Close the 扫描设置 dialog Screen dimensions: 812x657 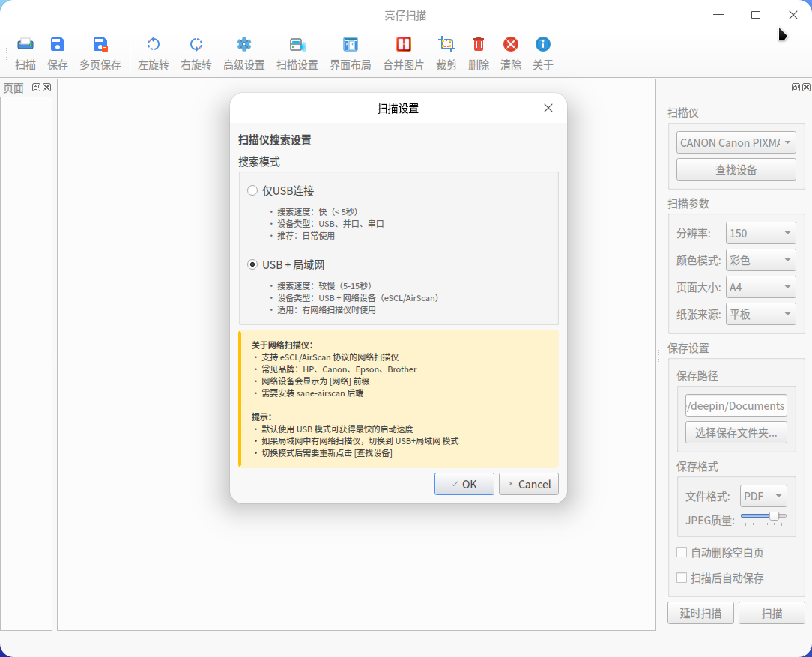point(548,108)
